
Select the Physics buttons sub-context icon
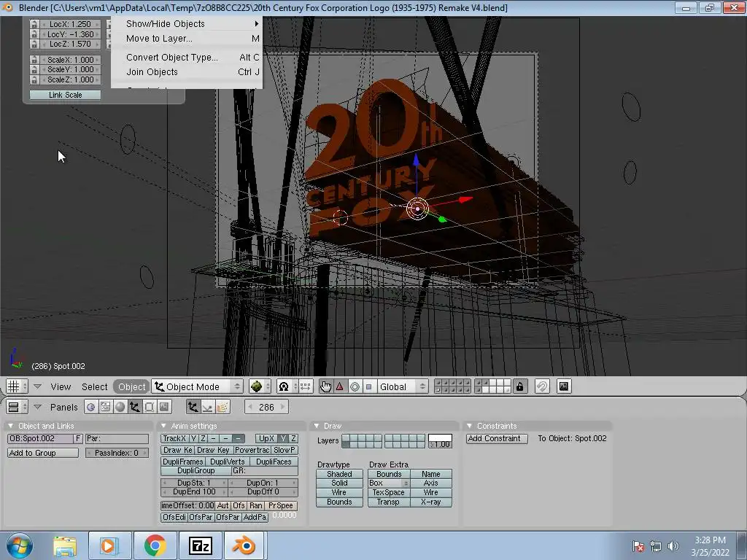(x=208, y=407)
